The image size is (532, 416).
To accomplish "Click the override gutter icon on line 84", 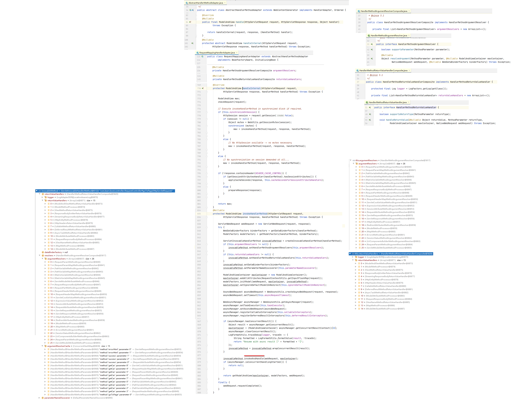I will coord(190,22).
